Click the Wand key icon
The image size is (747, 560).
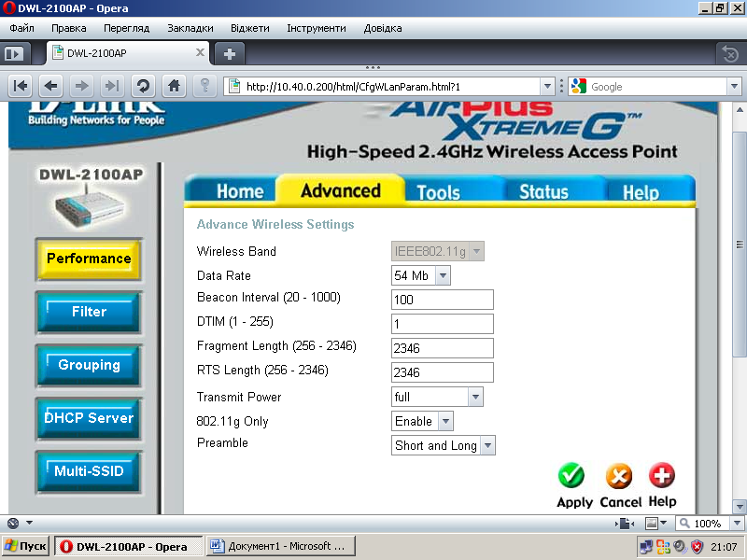click(204, 86)
